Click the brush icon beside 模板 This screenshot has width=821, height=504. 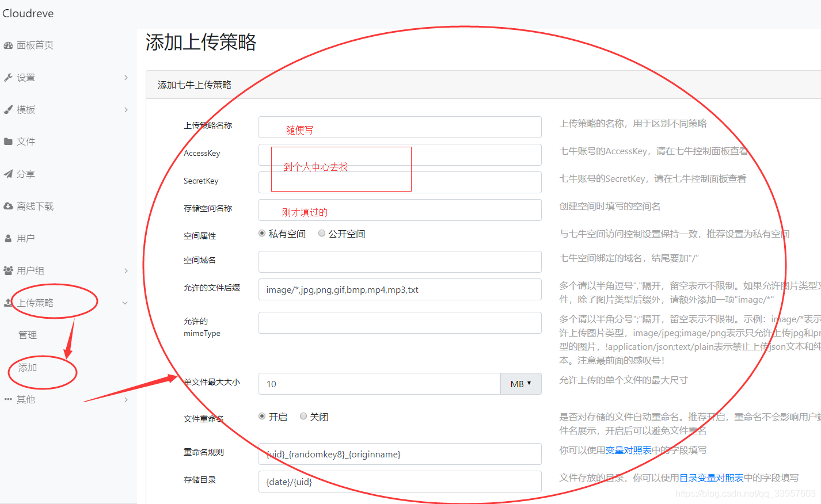tap(8, 110)
